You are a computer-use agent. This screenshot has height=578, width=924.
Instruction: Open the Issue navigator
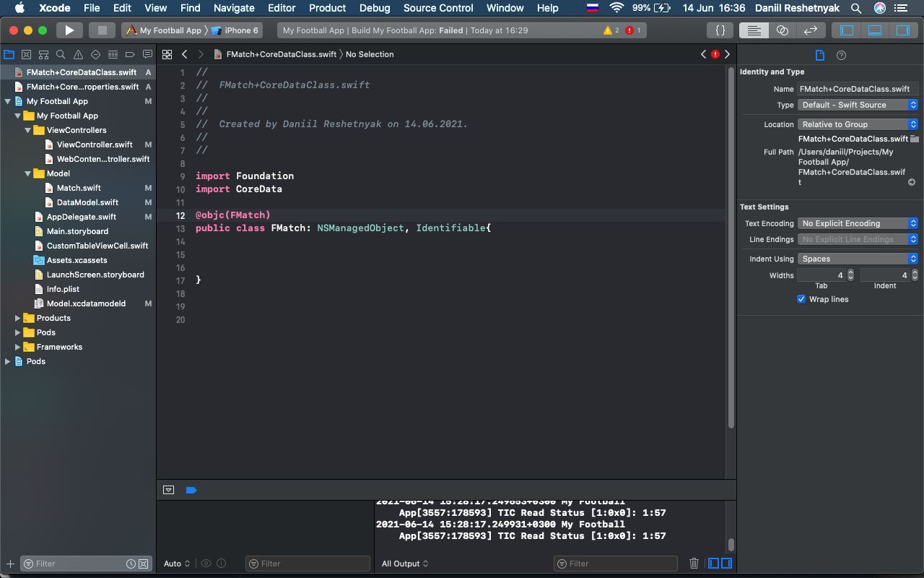78,54
